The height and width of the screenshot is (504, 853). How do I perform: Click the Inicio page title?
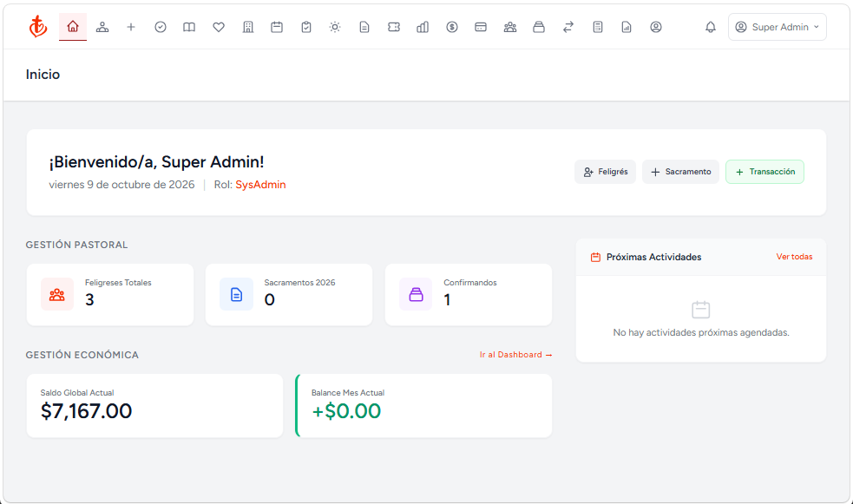43,75
